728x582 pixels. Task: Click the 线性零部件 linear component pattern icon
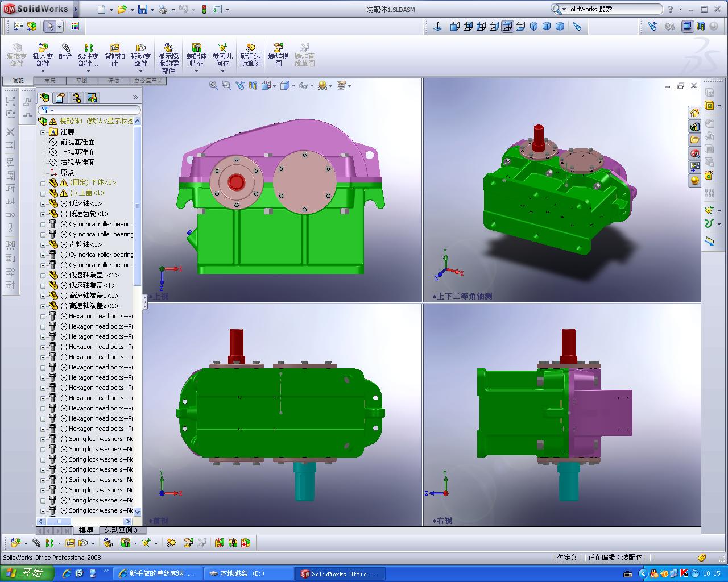pyautogui.click(x=88, y=55)
